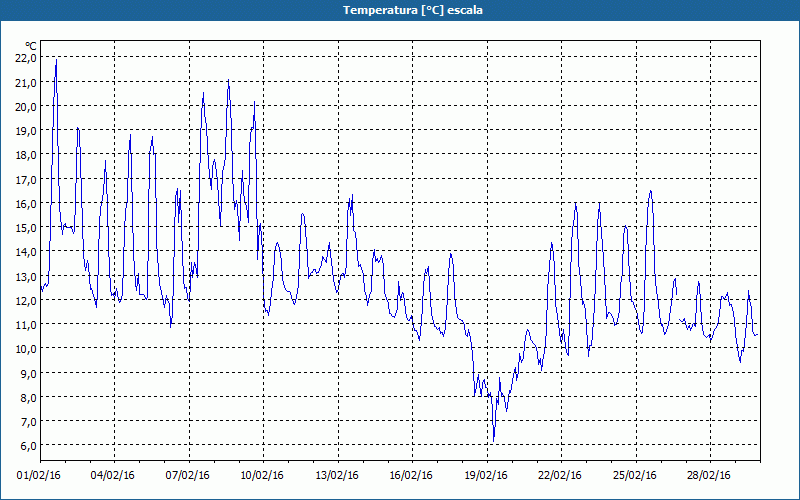
Task: Click the 22,0 value on the temperature axis
Action: pyautogui.click(x=26, y=58)
